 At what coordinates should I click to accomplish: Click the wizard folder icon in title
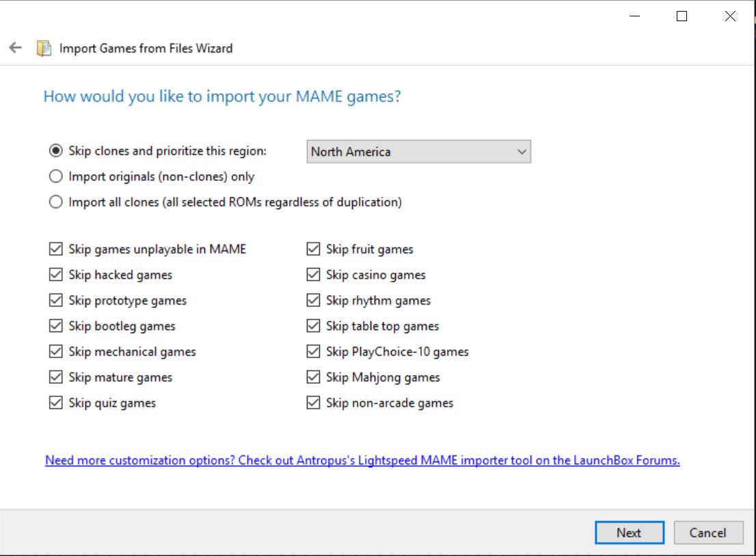pos(44,48)
